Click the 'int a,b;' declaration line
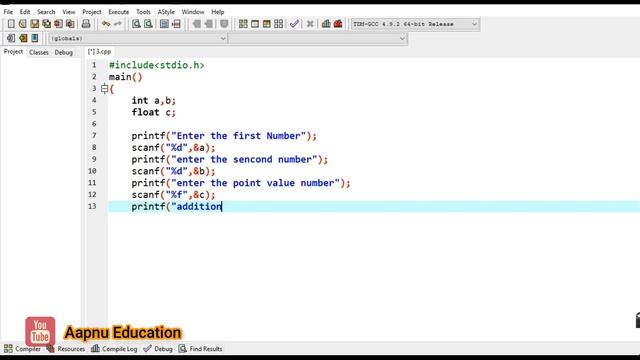Image resolution: width=640 pixels, height=360 pixels. pos(153,100)
